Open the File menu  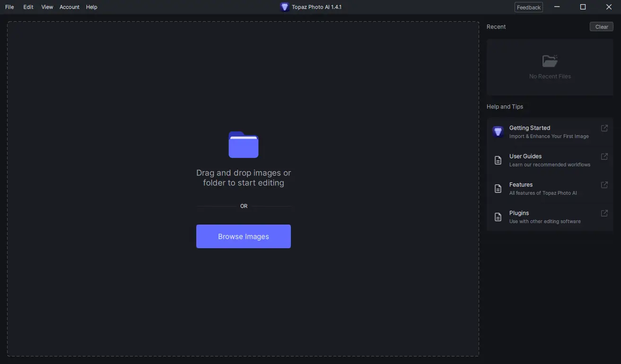[x=9, y=7]
